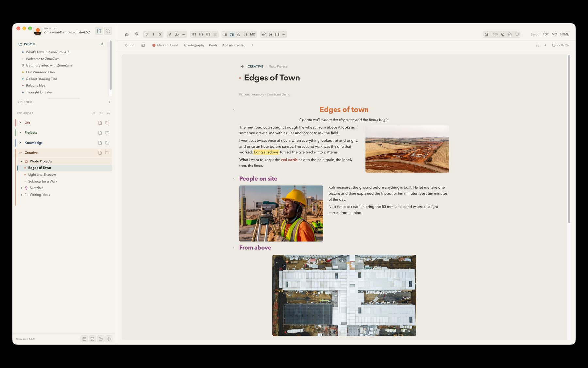Expand the Sketches folder
Image resolution: width=588 pixels, height=368 pixels.
point(22,188)
